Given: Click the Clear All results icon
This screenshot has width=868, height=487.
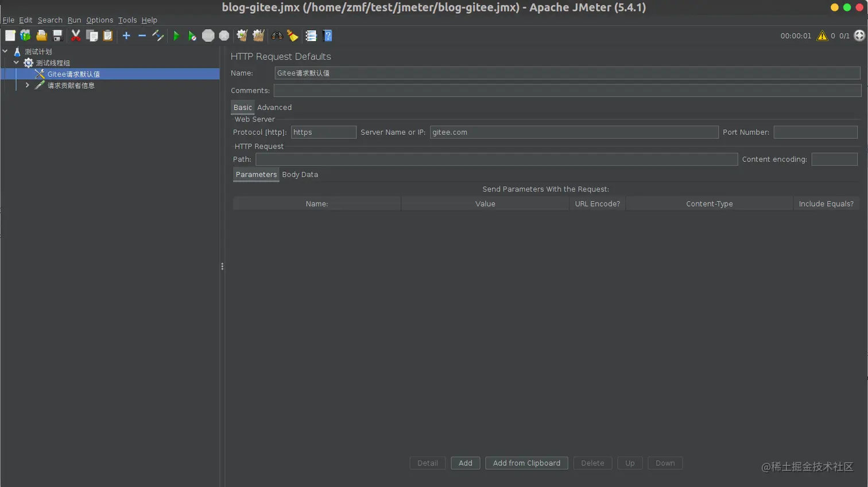Looking at the screenshot, I should 258,36.
